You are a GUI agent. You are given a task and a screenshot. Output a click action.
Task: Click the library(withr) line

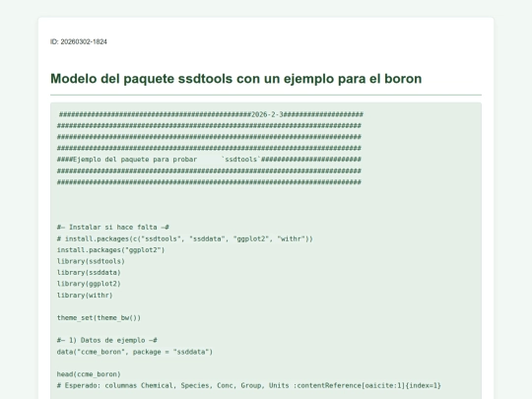click(85, 296)
